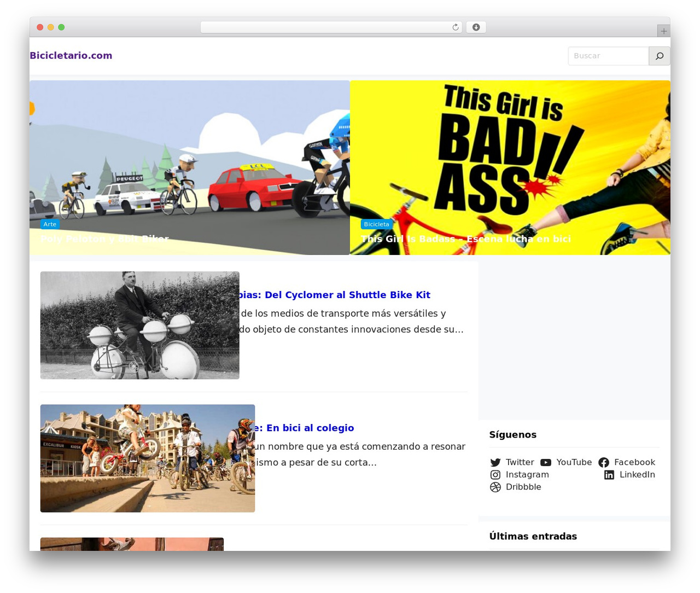
Task: Open the Bicicletario.com home link
Action: click(71, 55)
